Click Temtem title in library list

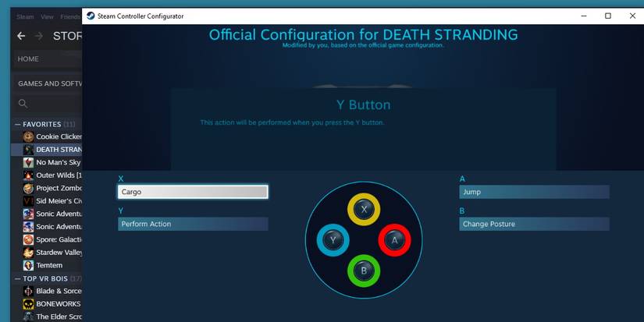[49, 265]
